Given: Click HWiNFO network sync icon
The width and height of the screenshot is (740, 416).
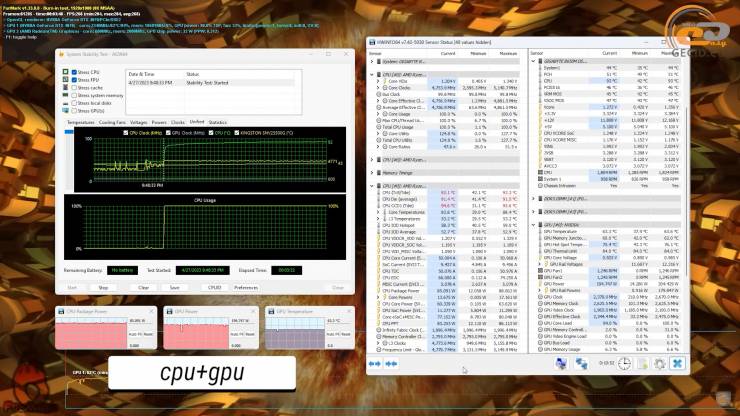Looking at the screenshot, I should click(581, 364).
